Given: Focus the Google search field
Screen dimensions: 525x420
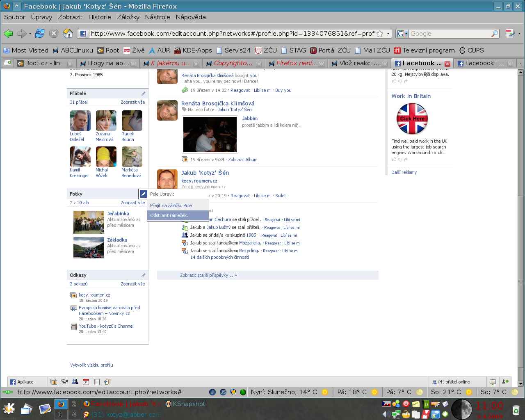Looking at the screenshot, I should (449, 34).
